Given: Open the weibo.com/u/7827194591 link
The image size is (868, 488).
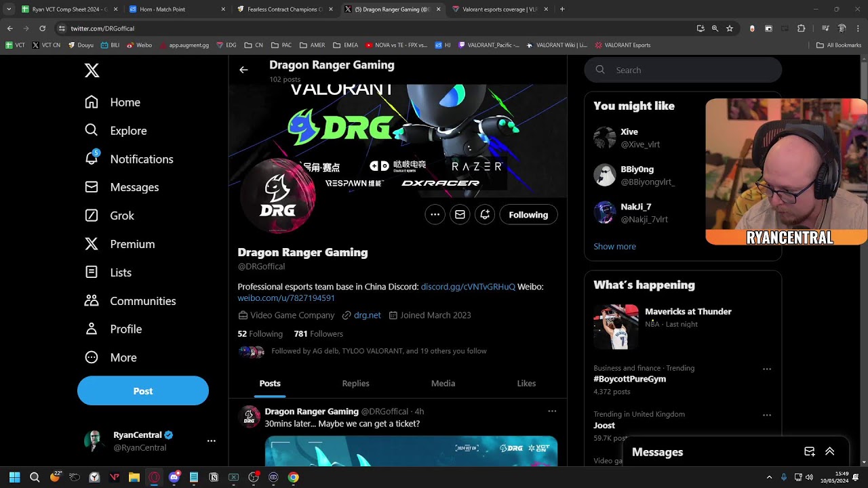Looking at the screenshot, I should 286,298.
